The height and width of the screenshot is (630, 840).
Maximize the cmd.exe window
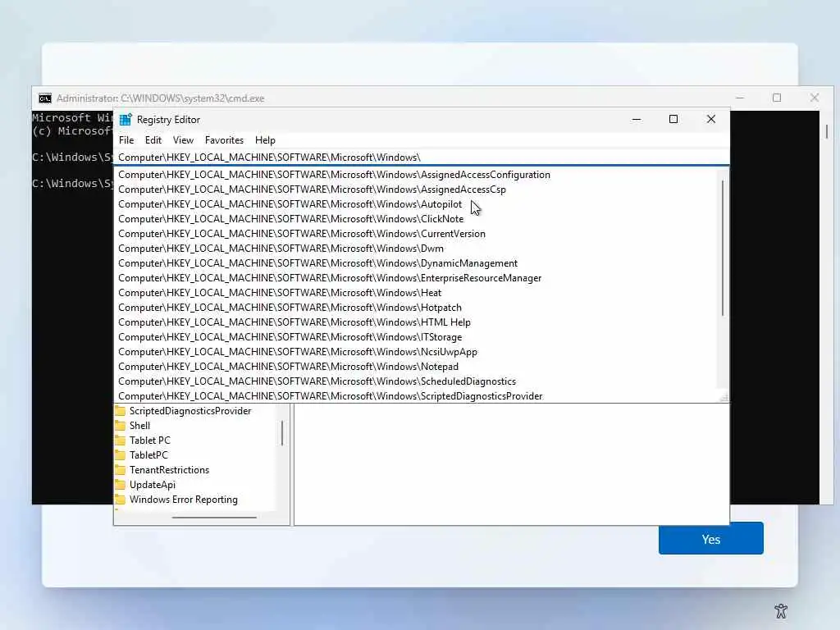(777, 98)
